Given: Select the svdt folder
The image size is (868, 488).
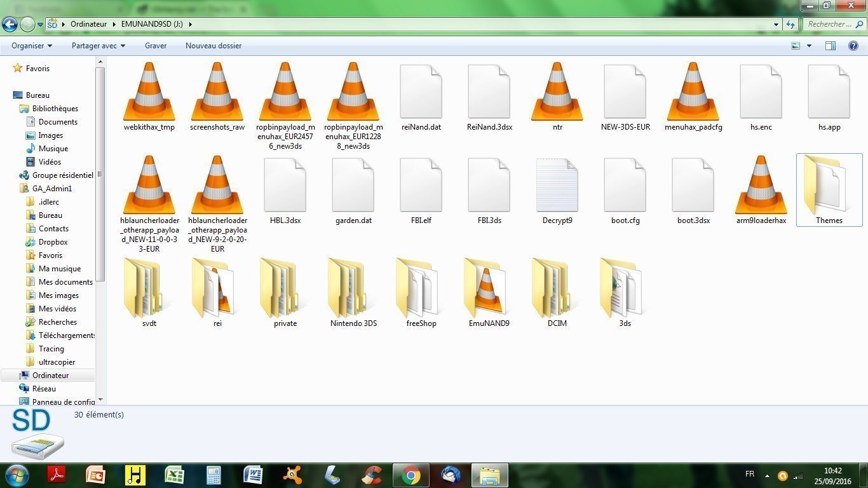Looking at the screenshot, I should [x=149, y=292].
